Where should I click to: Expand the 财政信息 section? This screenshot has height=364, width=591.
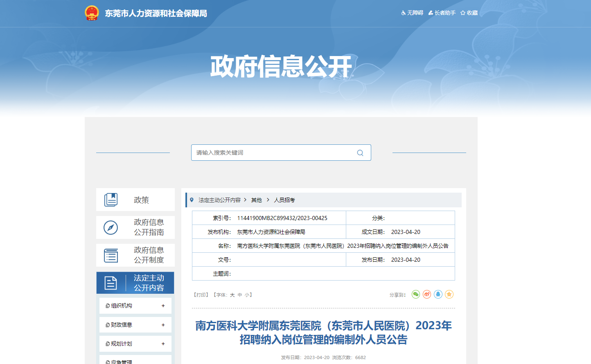point(163,325)
